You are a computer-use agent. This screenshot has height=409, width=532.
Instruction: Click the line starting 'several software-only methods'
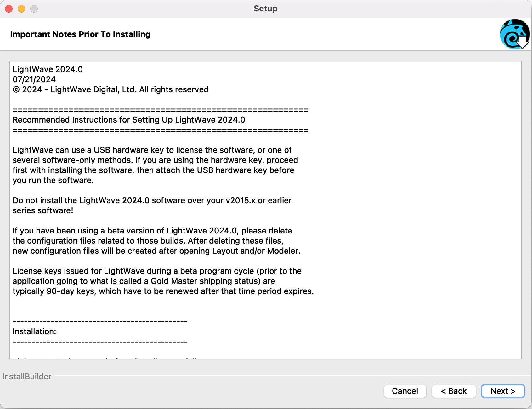[155, 160]
